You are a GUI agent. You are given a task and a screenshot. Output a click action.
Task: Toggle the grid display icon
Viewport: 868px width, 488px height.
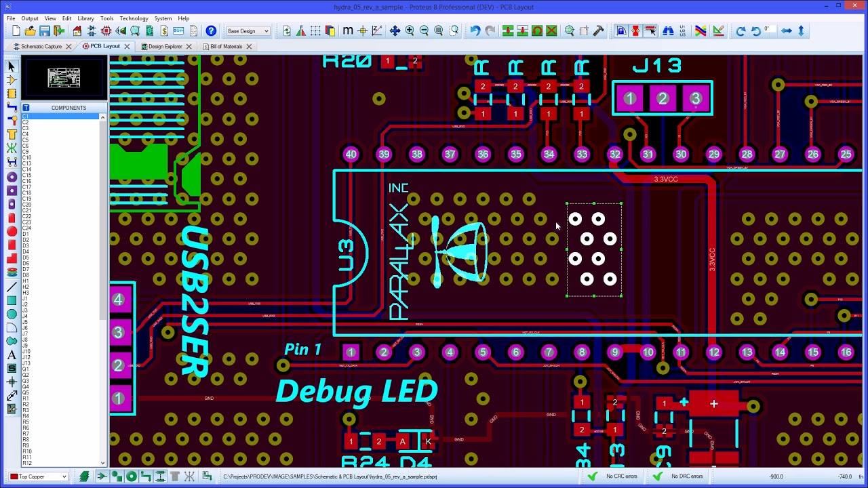pos(315,30)
